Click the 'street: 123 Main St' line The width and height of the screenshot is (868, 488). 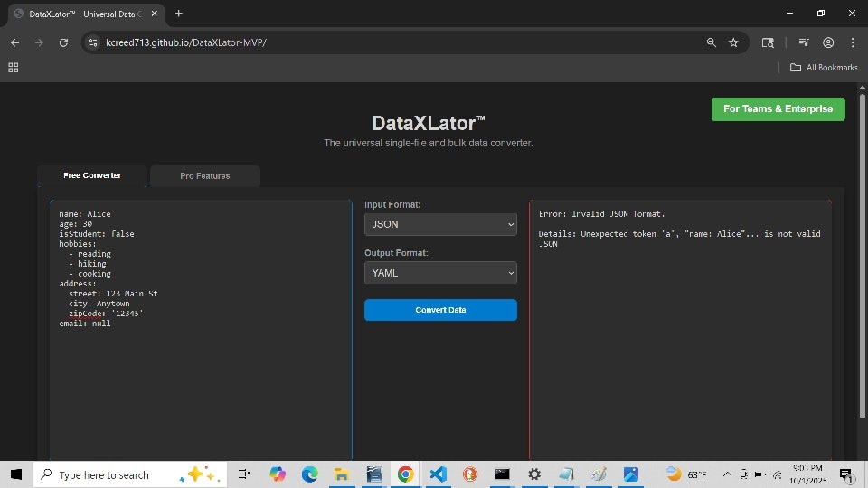click(113, 294)
